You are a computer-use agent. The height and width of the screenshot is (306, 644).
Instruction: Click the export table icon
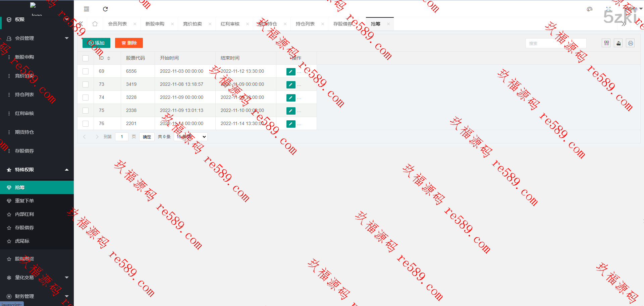[618, 43]
